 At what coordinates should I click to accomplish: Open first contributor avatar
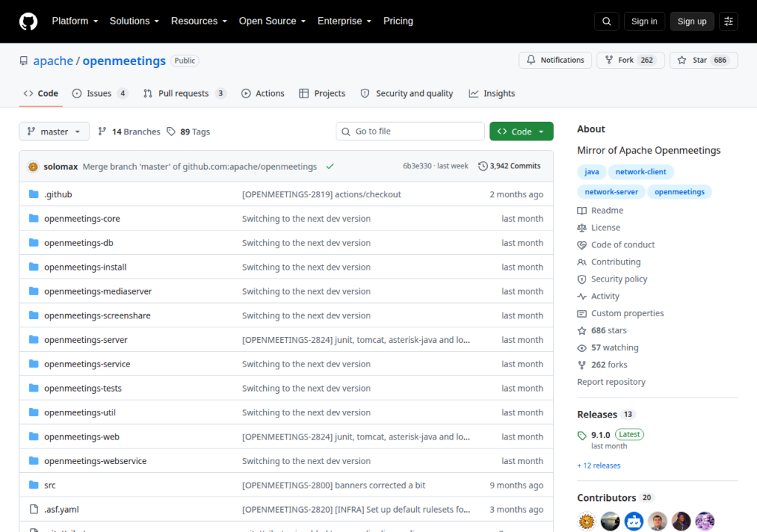click(x=586, y=522)
